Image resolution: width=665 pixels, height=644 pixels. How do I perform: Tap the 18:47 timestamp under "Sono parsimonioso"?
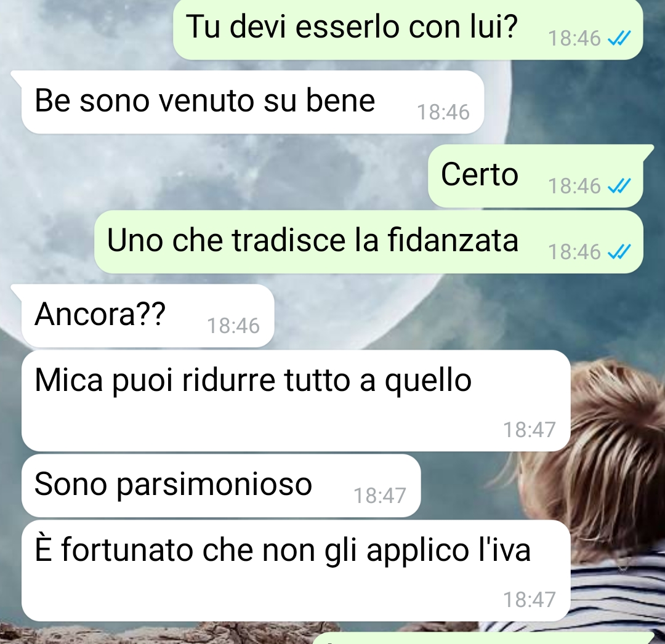(x=380, y=496)
